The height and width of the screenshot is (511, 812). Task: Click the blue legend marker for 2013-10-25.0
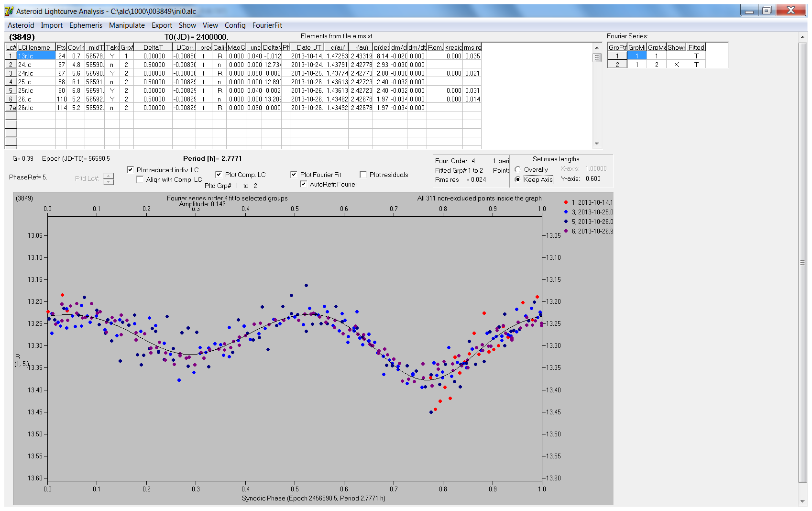coord(566,212)
